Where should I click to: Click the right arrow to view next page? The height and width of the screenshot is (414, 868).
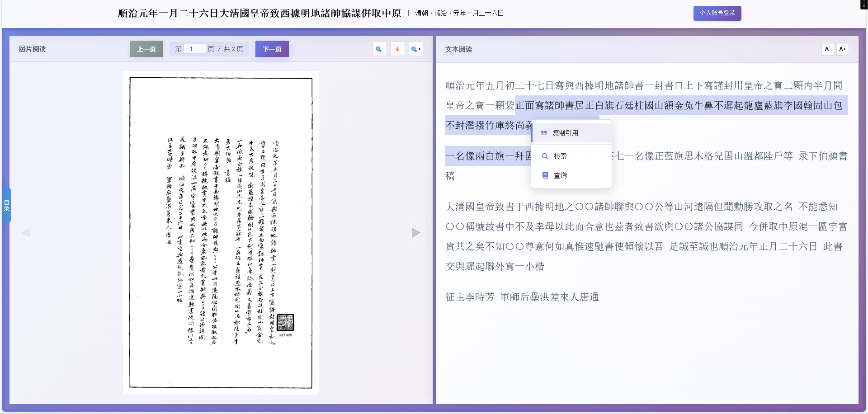point(415,232)
